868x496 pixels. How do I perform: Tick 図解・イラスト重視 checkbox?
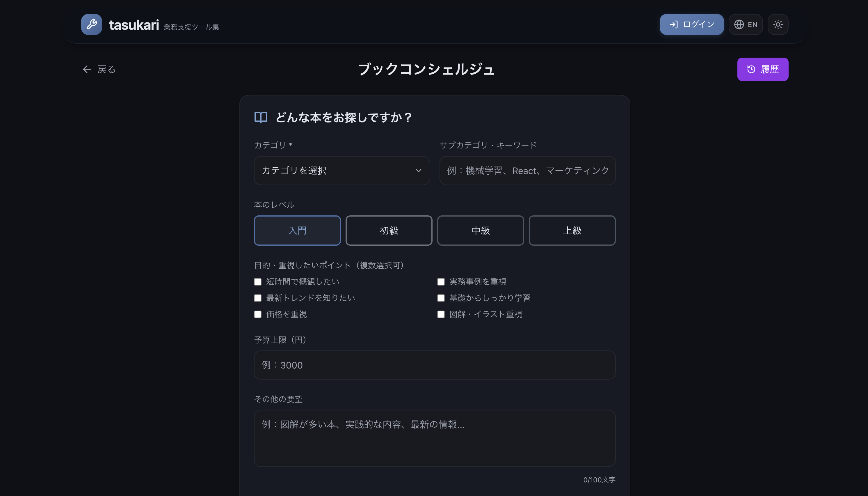(441, 314)
